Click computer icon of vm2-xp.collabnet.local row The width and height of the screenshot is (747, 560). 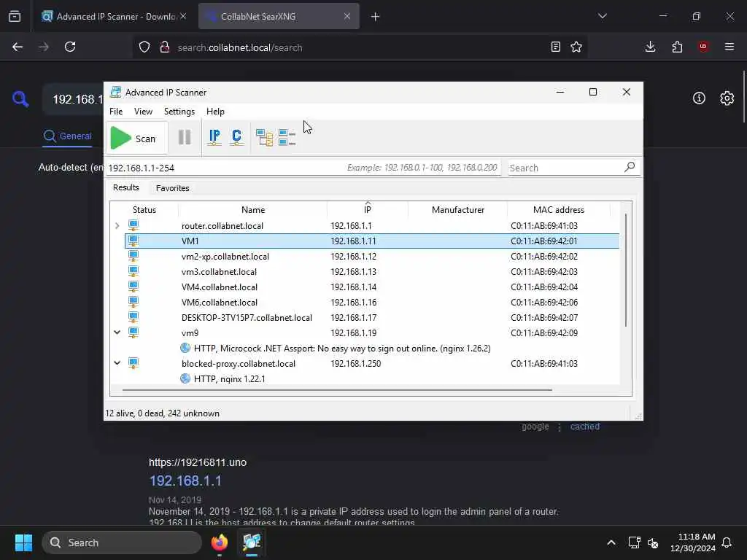[x=133, y=256]
